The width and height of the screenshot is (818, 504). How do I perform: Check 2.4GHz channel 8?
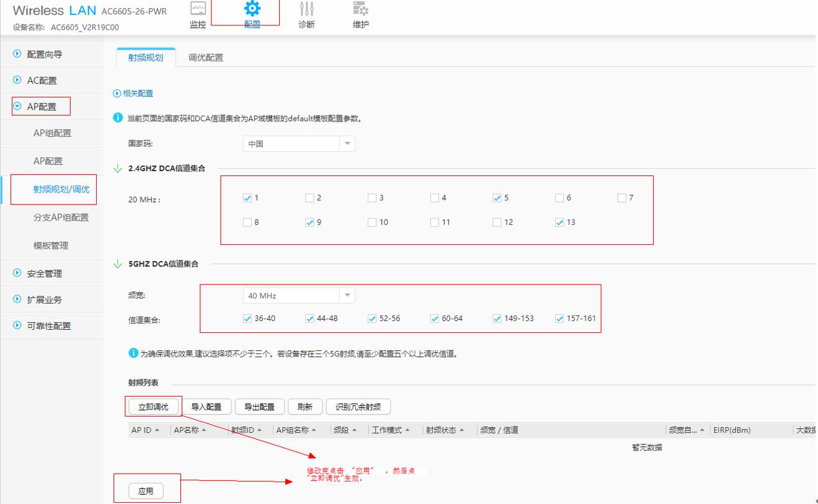(247, 222)
